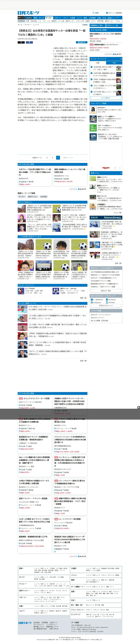Select the ゴルフ navigation tab
The width and height of the screenshot is (140, 644).
point(66,18)
